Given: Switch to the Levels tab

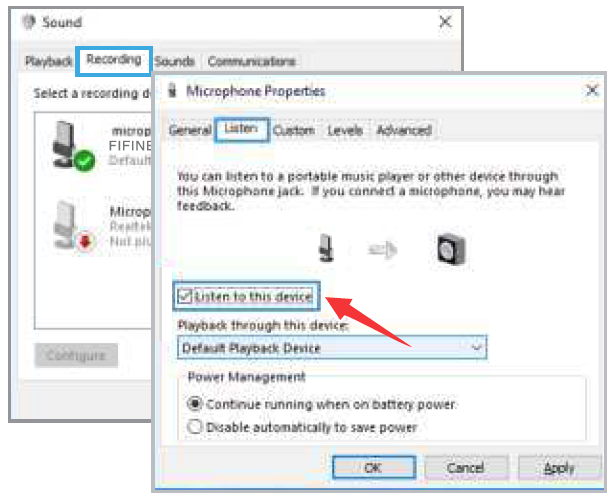Looking at the screenshot, I should pos(345,130).
